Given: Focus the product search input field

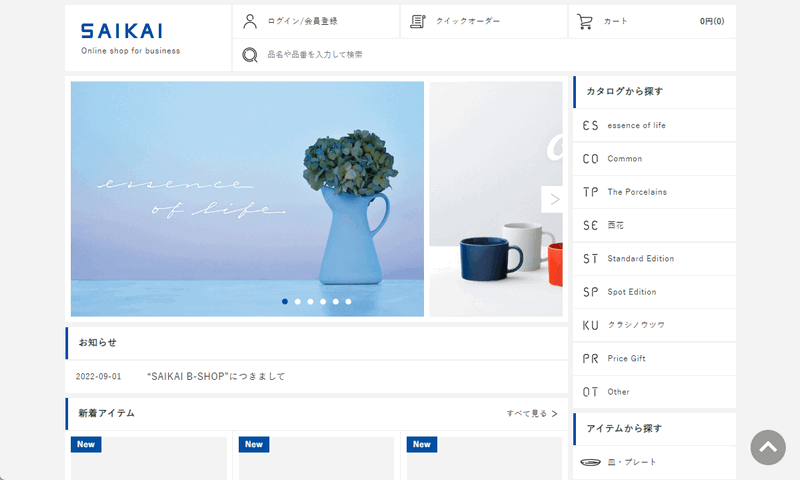Looking at the screenshot, I should 484,55.
